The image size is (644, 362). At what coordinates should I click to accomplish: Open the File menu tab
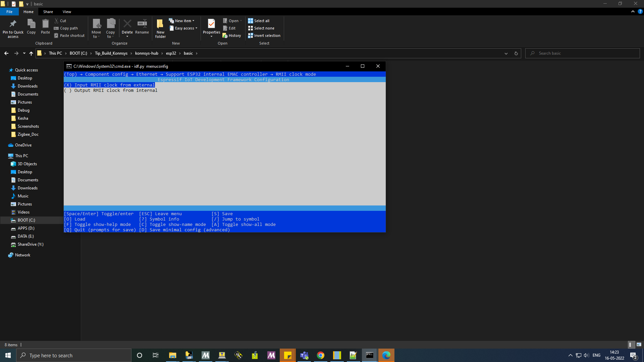[9, 12]
